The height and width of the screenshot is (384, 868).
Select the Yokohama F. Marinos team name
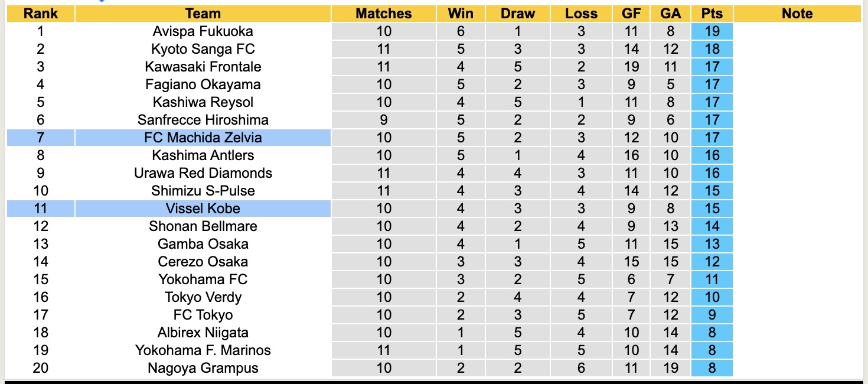203,350
